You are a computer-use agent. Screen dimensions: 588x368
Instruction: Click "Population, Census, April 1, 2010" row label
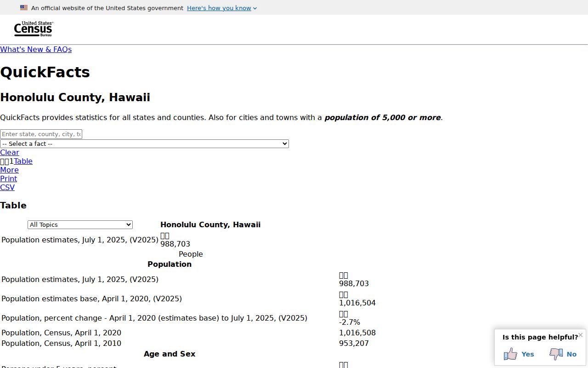pyautogui.click(x=62, y=343)
